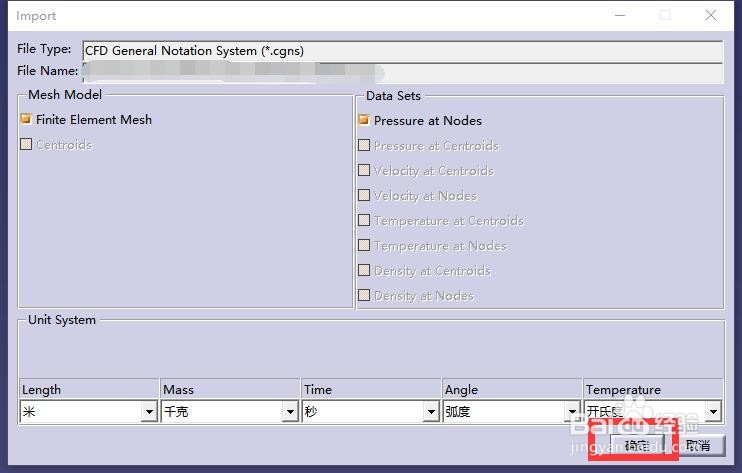The width and height of the screenshot is (742, 473).
Task: Open the Time unit dropdown
Action: click(431, 412)
